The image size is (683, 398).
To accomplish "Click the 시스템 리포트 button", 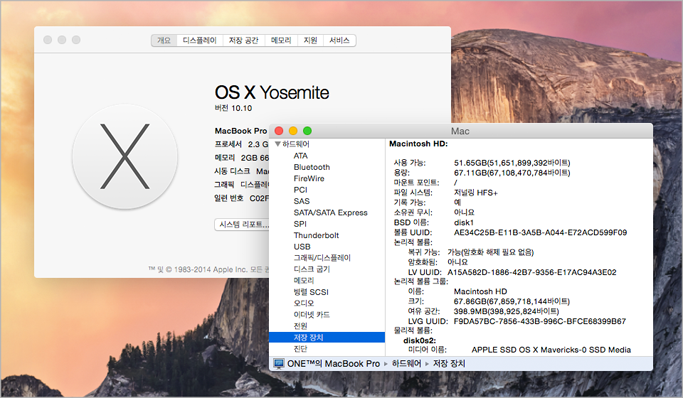I will 242,225.
